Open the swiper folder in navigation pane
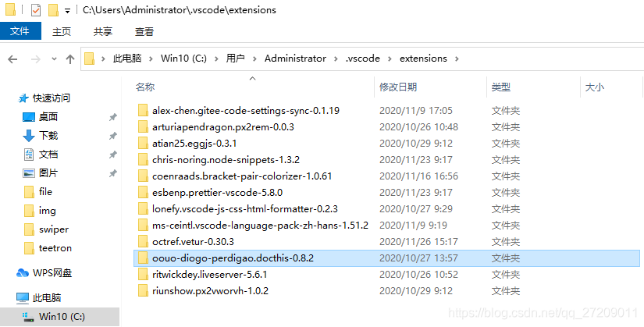This screenshot has width=644, height=327. coord(53,229)
